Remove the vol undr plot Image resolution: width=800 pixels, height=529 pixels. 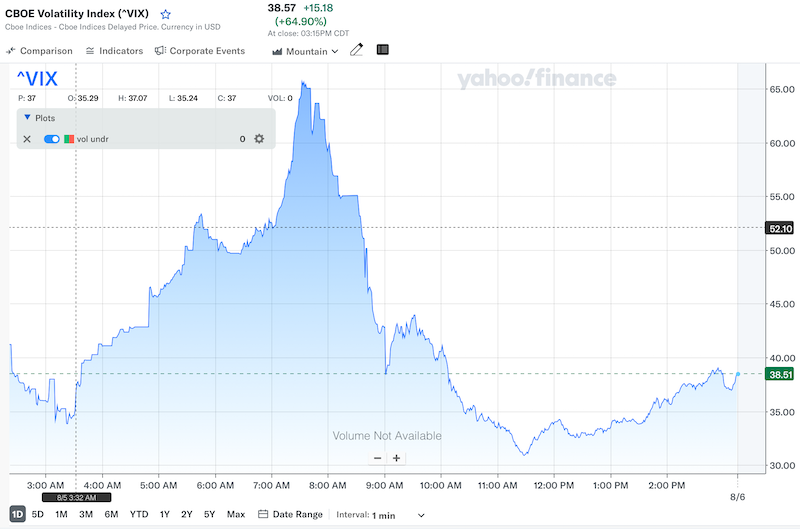coord(27,139)
